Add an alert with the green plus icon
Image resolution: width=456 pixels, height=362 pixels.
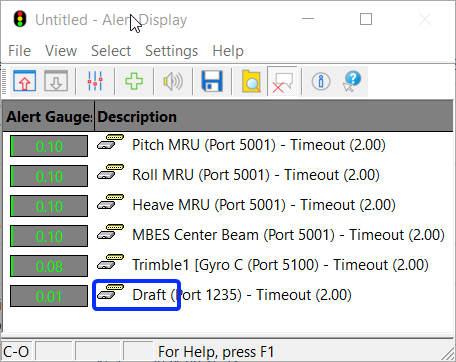[x=134, y=81]
